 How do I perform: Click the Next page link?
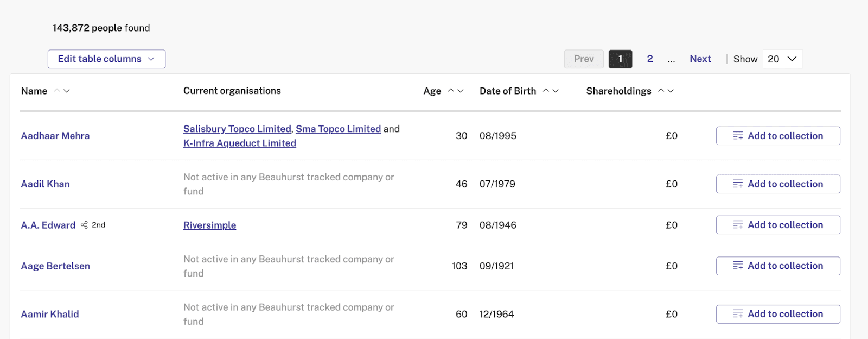pyautogui.click(x=700, y=59)
